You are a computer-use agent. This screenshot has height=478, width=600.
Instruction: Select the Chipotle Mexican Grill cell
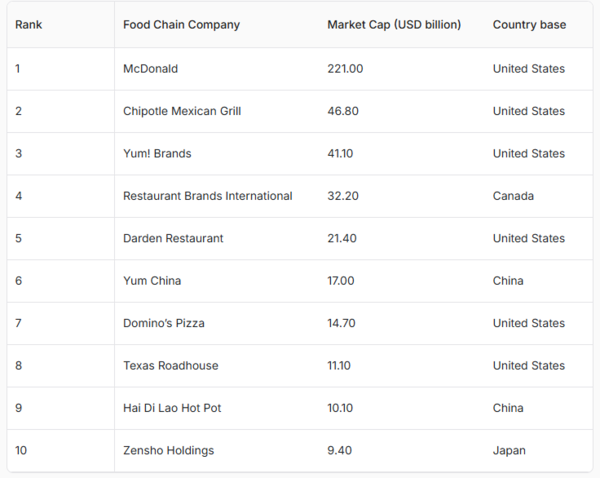[x=182, y=111]
